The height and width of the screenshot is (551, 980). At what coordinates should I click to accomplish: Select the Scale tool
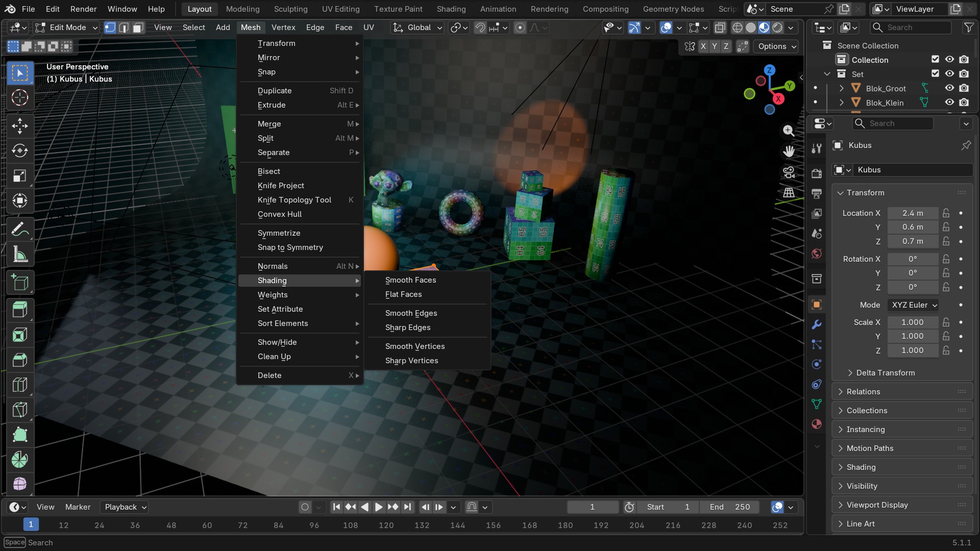(x=20, y=176)
